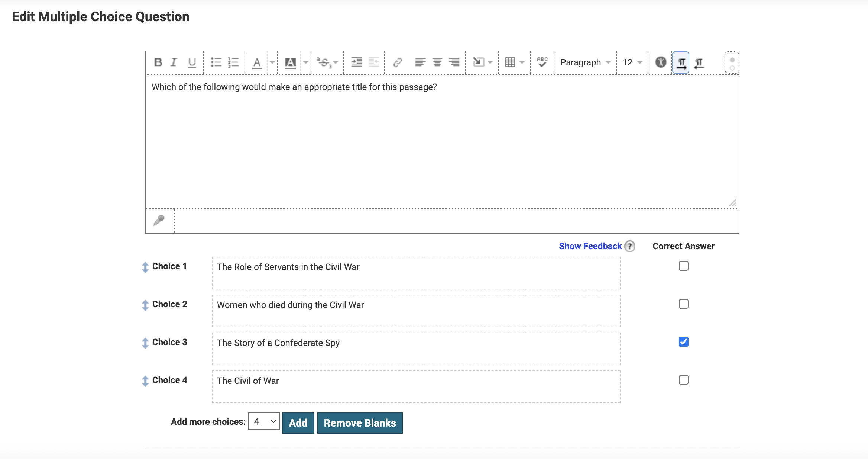Viewport: 868px width, 459px height.
Task: Open the highlight color dropdown arrow
Action: pyautogui.click(x=305, y=62)
